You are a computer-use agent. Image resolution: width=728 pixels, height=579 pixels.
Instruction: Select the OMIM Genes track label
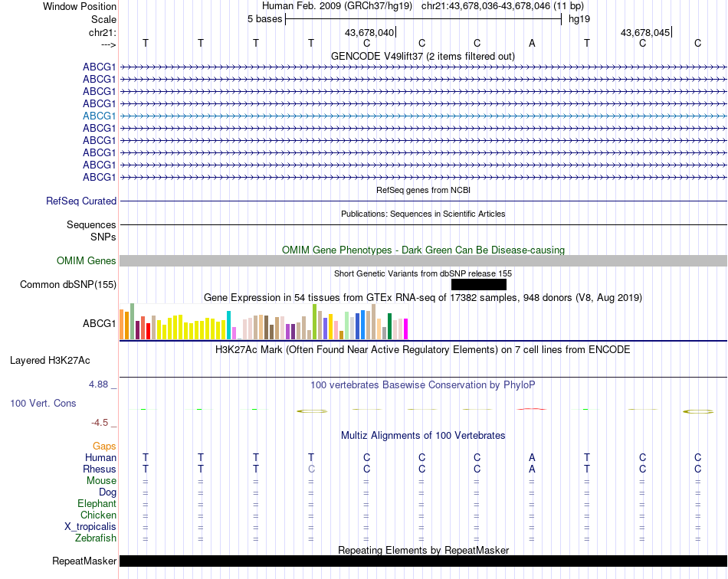tap(86, 260)
